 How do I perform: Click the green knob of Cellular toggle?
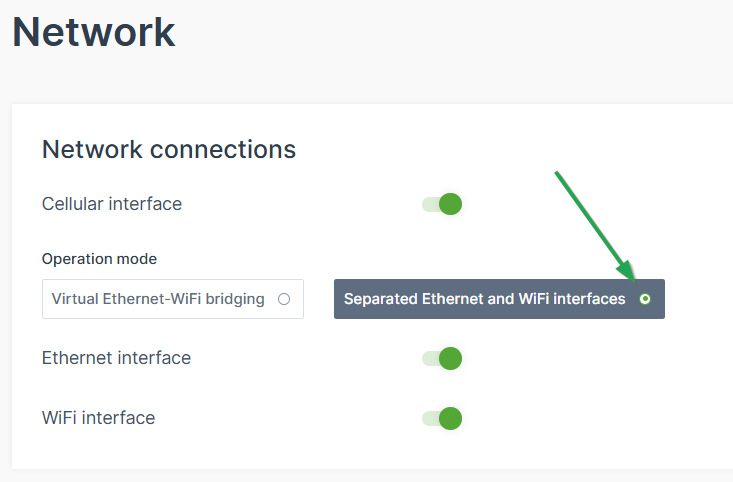[x=450, y=204]
